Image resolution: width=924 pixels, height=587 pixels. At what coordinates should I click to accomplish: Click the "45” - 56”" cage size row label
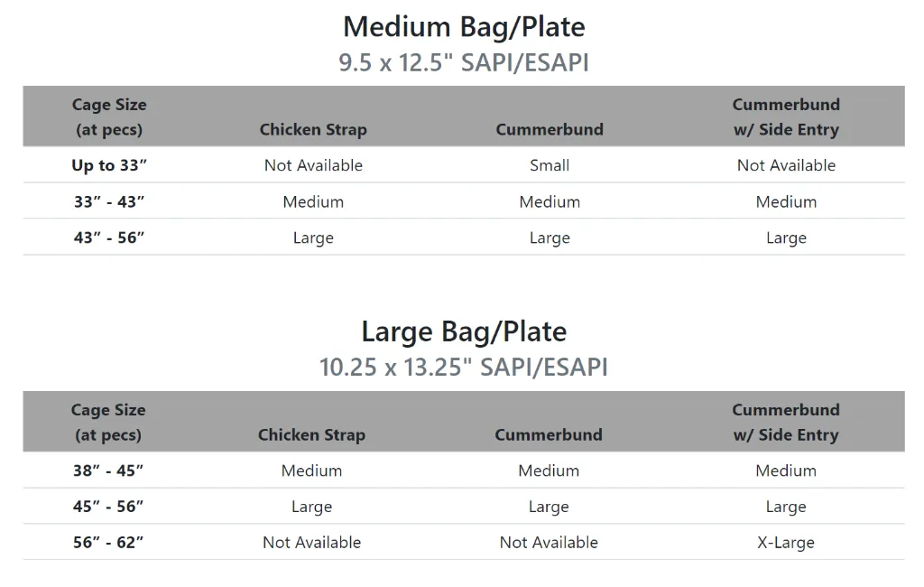point(108,507)
